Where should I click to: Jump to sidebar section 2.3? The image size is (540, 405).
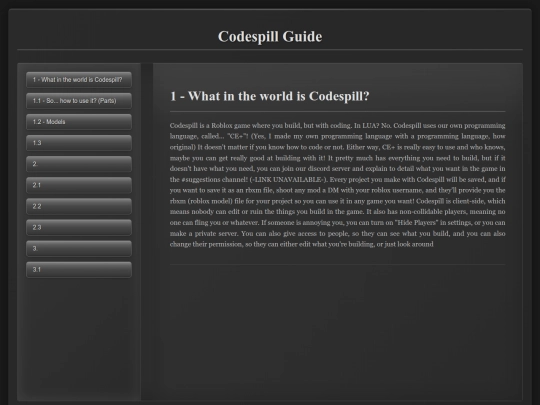[79, 227]
